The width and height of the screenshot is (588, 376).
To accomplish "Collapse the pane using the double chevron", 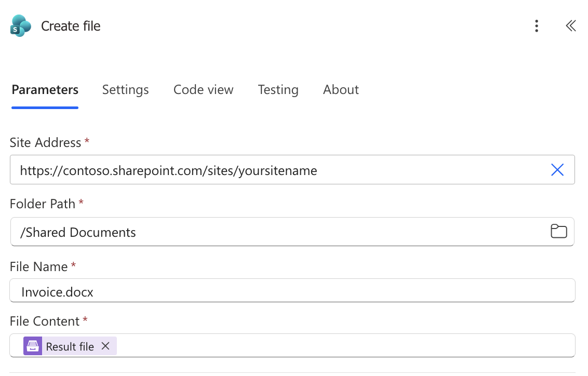I will pos(570,25).
